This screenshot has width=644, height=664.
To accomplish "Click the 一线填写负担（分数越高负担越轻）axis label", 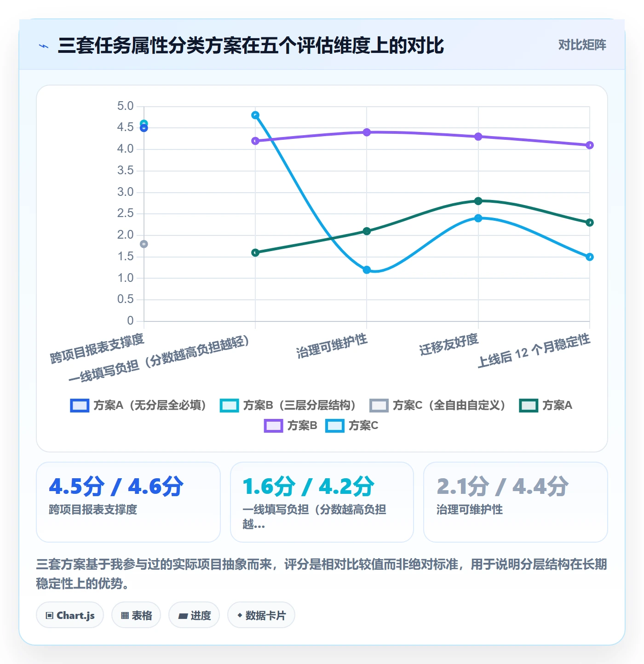I will tap(160, 359).
